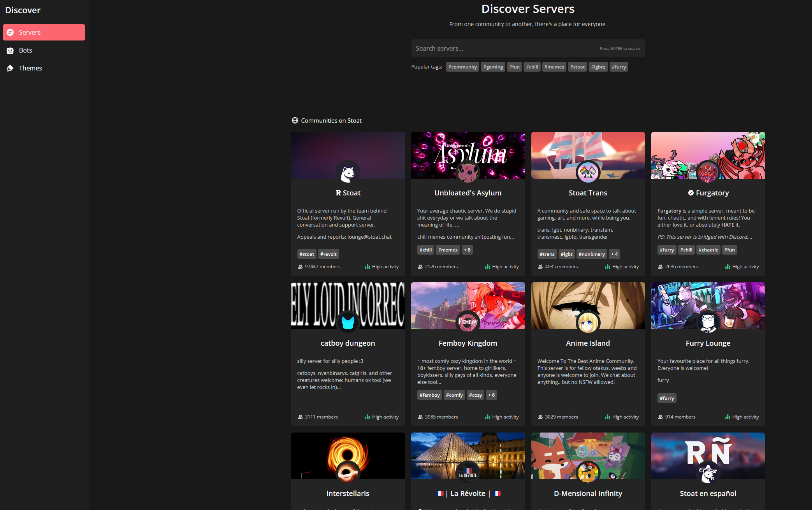
Task: Open the La Révolte server title
Action: point(468,493)
